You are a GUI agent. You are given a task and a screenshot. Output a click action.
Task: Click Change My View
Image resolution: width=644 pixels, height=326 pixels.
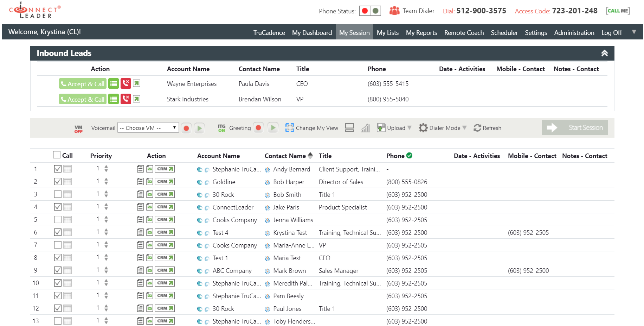coord(312,128)
